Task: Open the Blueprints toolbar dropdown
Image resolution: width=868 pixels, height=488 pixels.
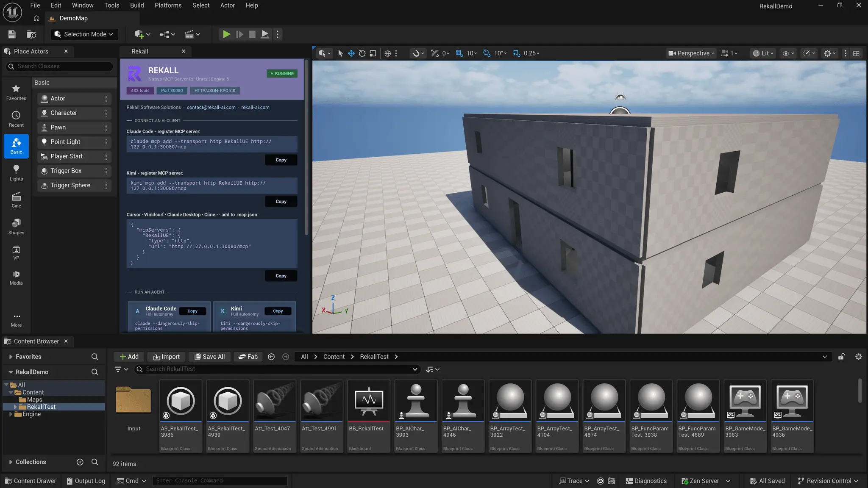Action: [167, 34]
